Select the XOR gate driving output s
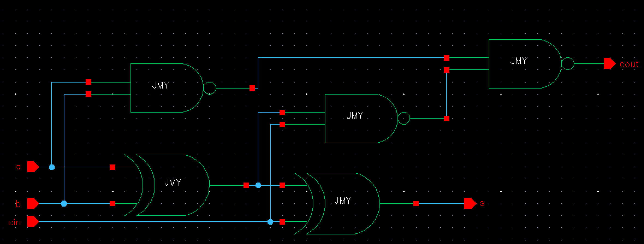This screenshot has width=644, height=244. click(337, 204)
